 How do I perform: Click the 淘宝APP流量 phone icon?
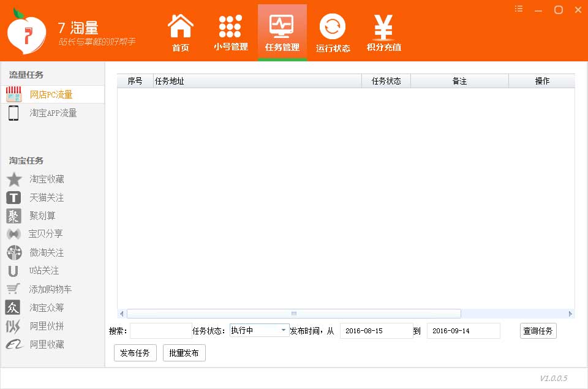(x=13, y=113)
